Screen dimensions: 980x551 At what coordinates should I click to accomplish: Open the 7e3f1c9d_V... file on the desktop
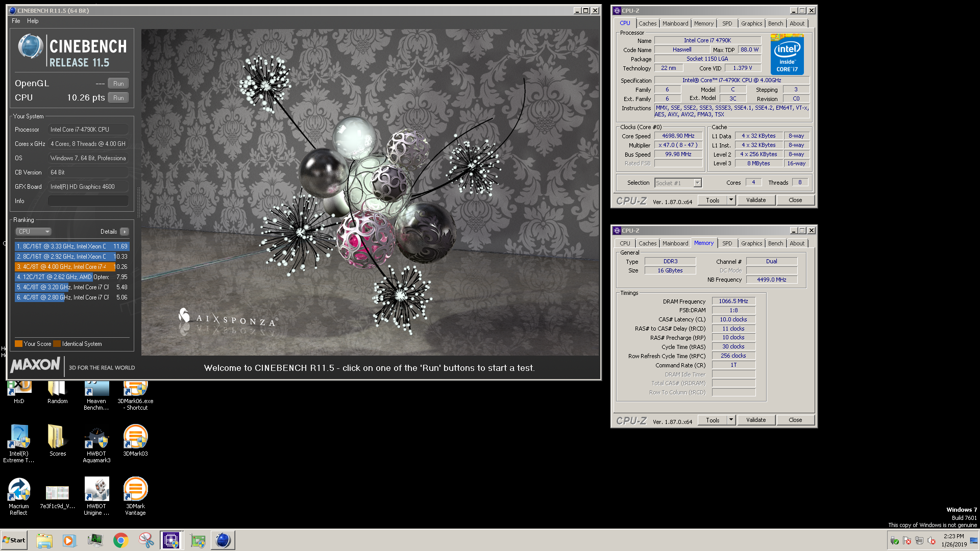point(57,496)
